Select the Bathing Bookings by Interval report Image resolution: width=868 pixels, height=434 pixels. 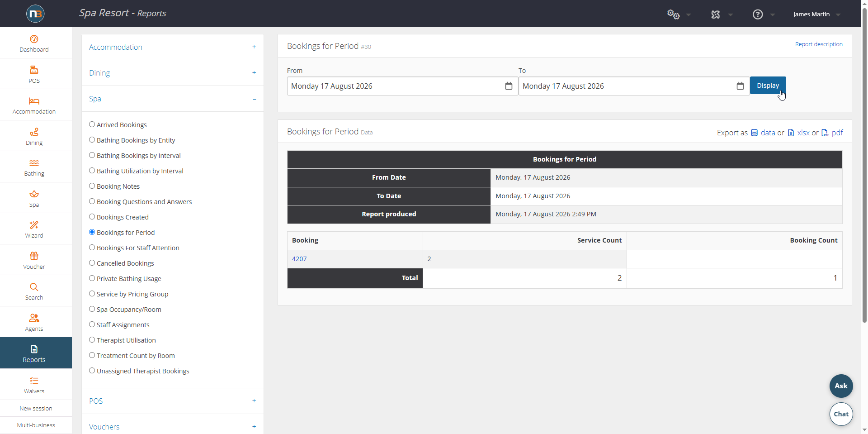pyautogui.click(x=92, y=155)
